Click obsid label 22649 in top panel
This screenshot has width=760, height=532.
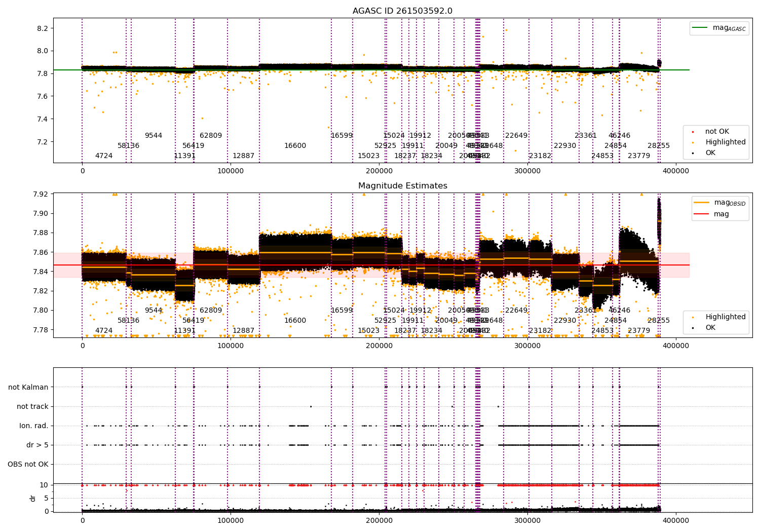[x=516, y=136]
